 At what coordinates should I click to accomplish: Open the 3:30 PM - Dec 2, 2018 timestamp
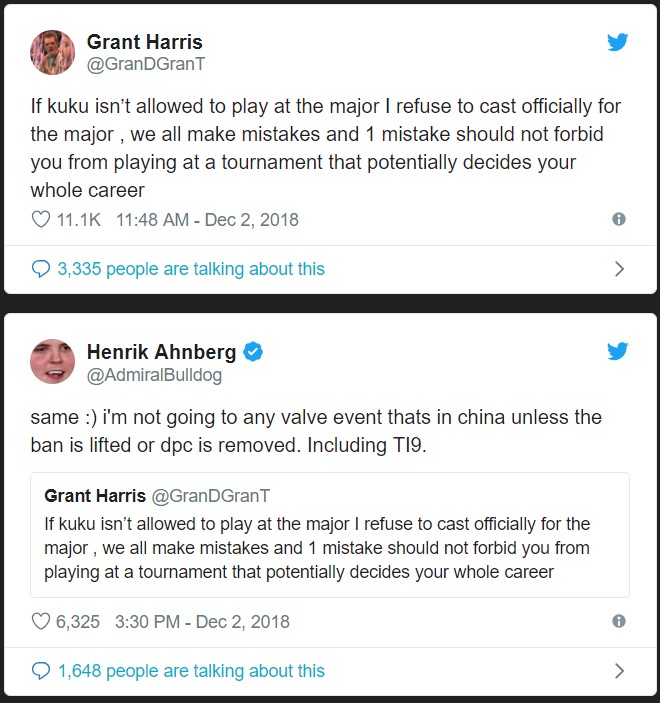[202, 621]
